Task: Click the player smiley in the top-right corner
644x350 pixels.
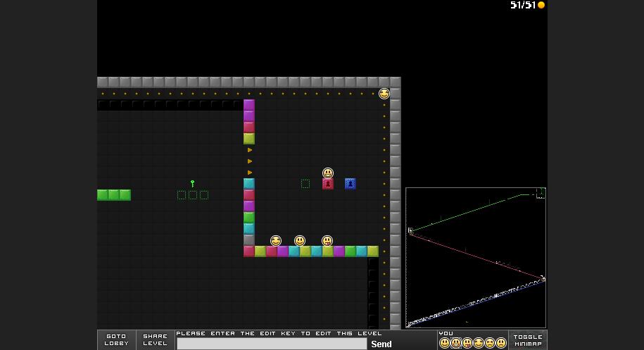Action: tap(384, 94)
